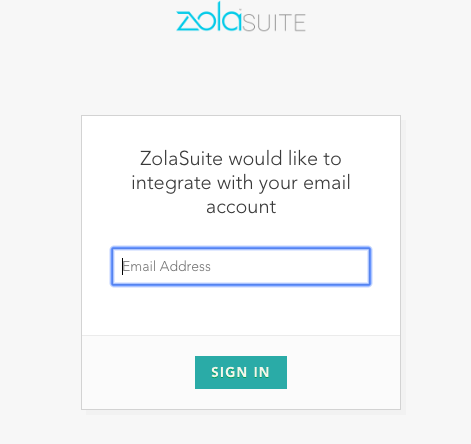Select the integration heading text
This screenshot has width=471, height=444.
point(241,182)
